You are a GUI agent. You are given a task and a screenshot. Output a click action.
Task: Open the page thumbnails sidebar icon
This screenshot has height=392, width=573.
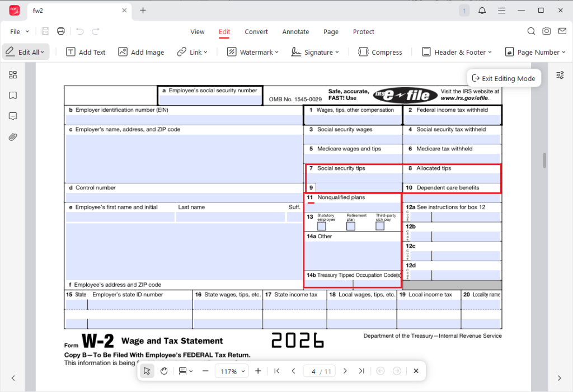(13, 75)
